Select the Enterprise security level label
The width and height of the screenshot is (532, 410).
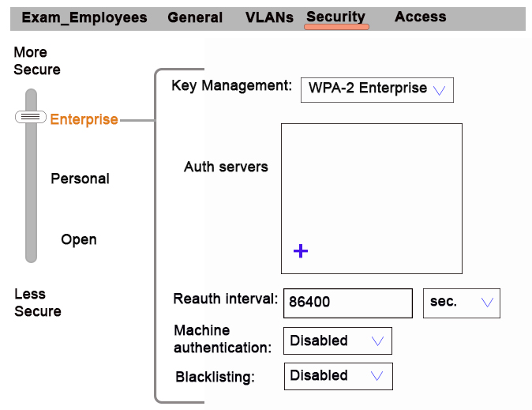pyautogui.click(x=84, y=119)
